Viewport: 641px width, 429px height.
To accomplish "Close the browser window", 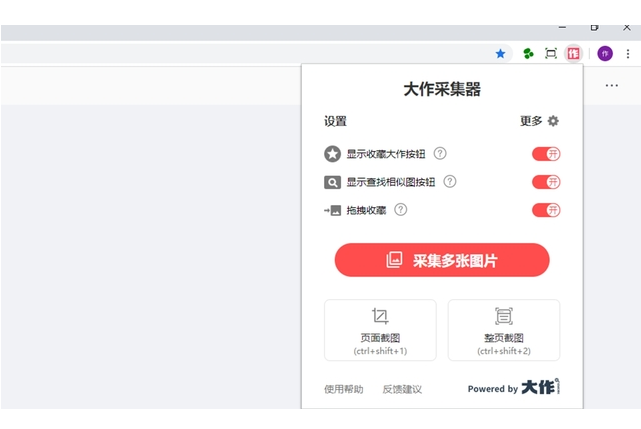I will pyautogui.click(x=626, y=27).
